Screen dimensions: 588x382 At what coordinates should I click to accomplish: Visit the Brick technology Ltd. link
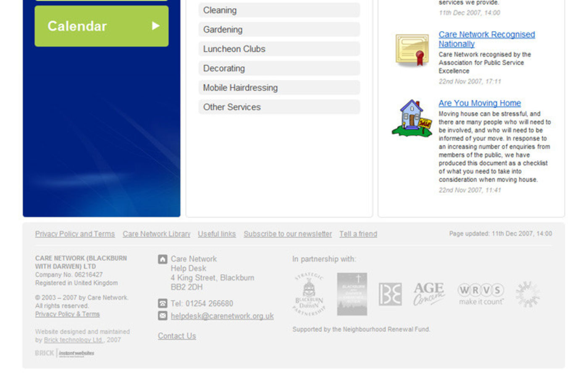tap(73, 340)
